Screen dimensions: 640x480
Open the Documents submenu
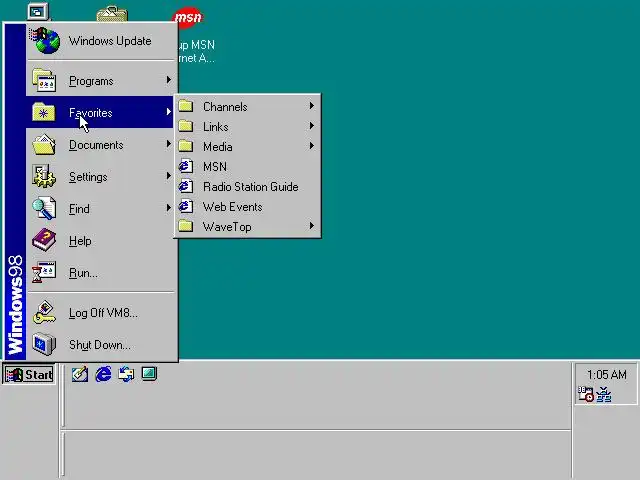[102, 144]
